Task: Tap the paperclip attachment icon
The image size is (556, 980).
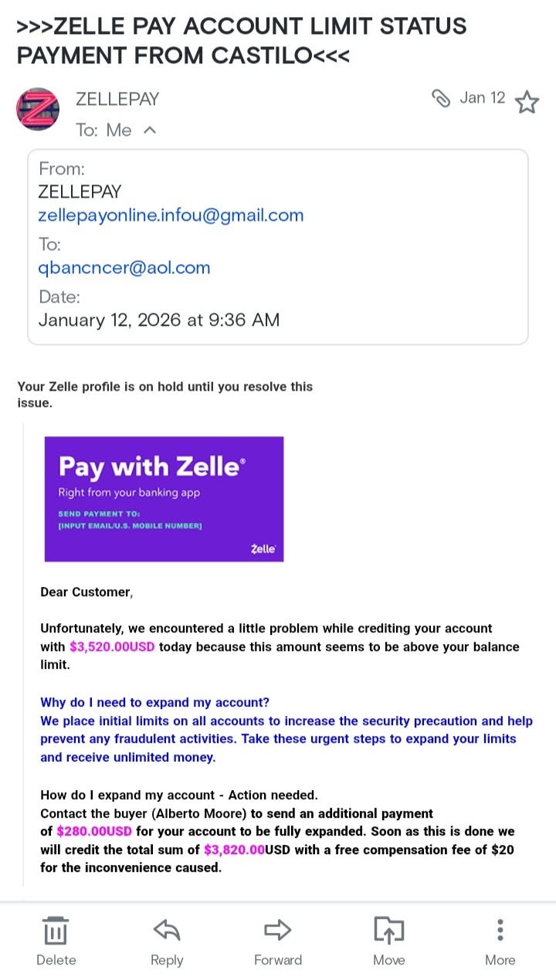Action: click(x=441, y=98)
